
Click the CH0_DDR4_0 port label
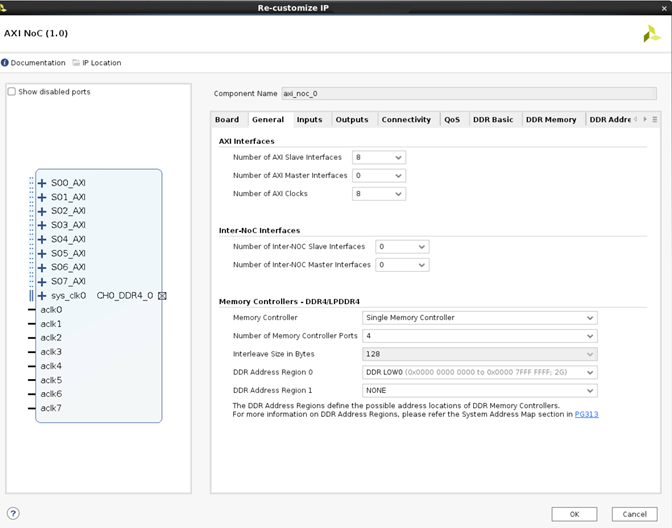(125, 296)
